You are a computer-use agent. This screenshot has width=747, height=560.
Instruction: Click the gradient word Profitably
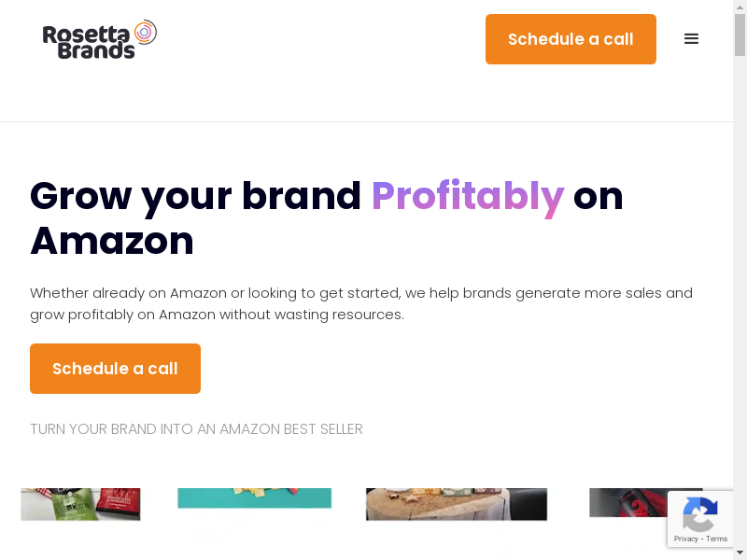coord(467,196)
